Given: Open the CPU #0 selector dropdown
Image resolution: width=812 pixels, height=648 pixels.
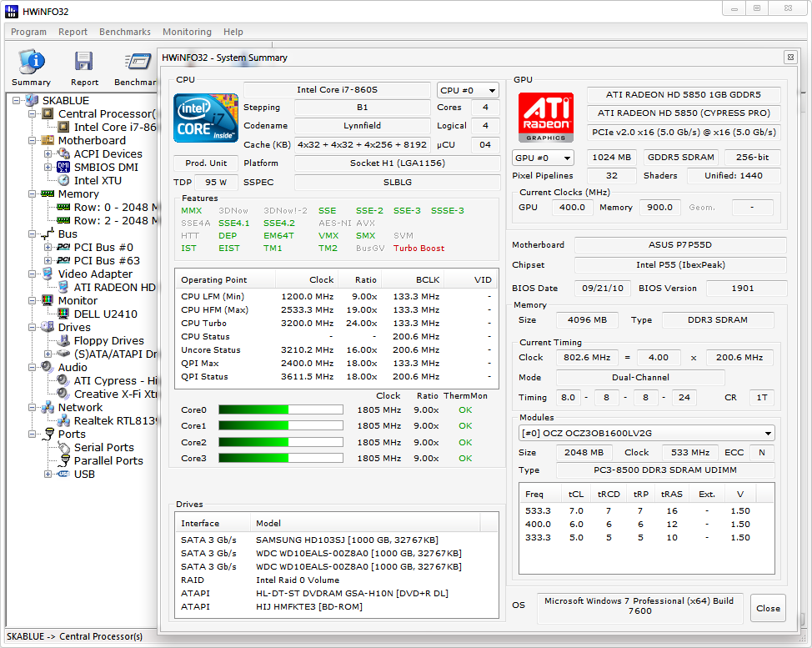Looking at the screenshot, I should [468, 90].
